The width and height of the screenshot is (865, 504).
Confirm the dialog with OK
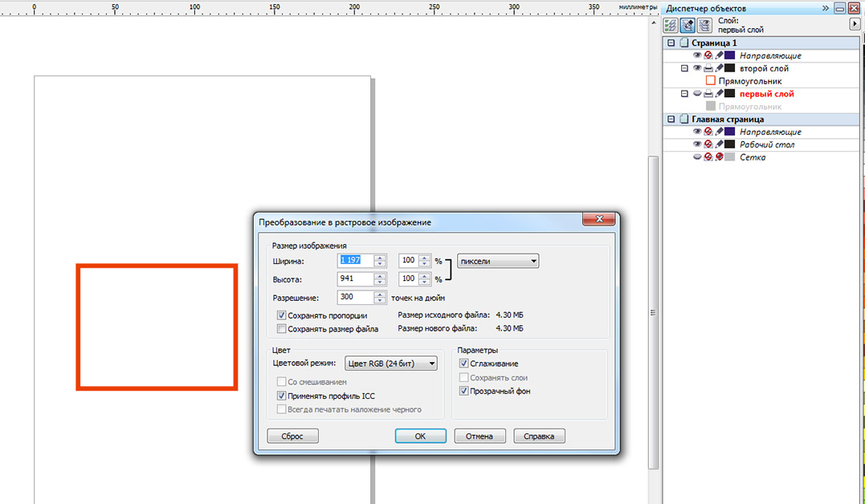pyautogui.click(x=420, y=436)
